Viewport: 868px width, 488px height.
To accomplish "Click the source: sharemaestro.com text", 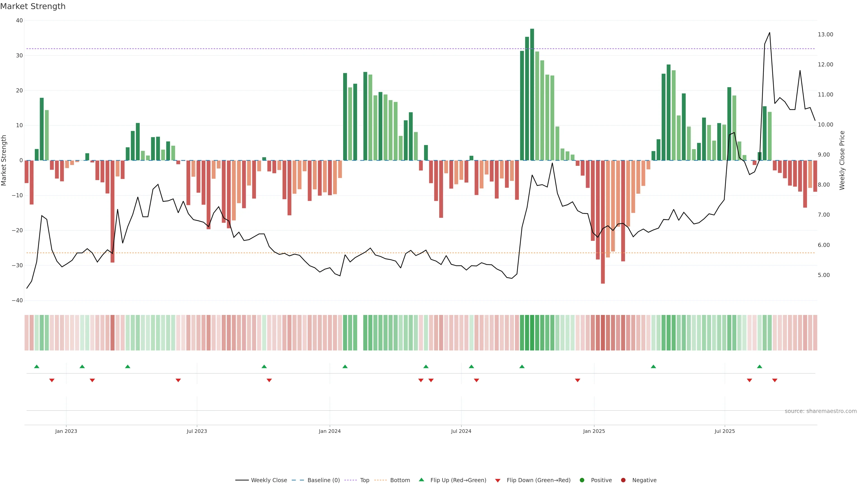I will click(x=821, y=411).
